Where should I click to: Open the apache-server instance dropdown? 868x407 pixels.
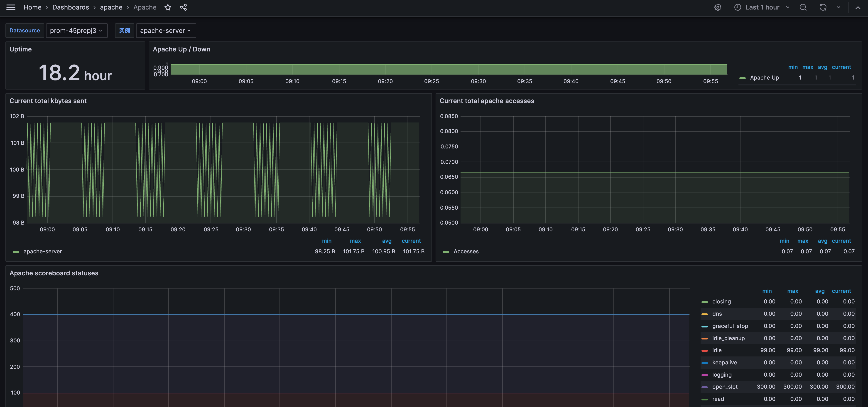(x=165, y=31)
